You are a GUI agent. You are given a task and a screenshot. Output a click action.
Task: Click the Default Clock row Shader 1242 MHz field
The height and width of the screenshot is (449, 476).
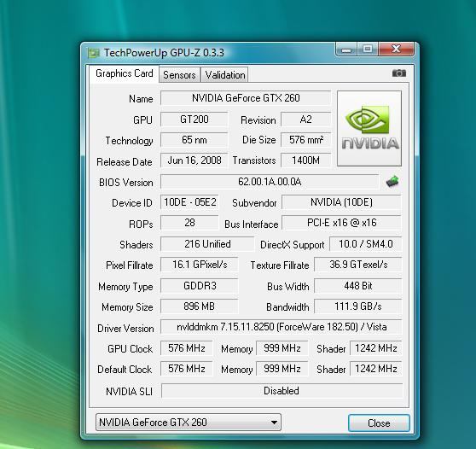(376, 369)
